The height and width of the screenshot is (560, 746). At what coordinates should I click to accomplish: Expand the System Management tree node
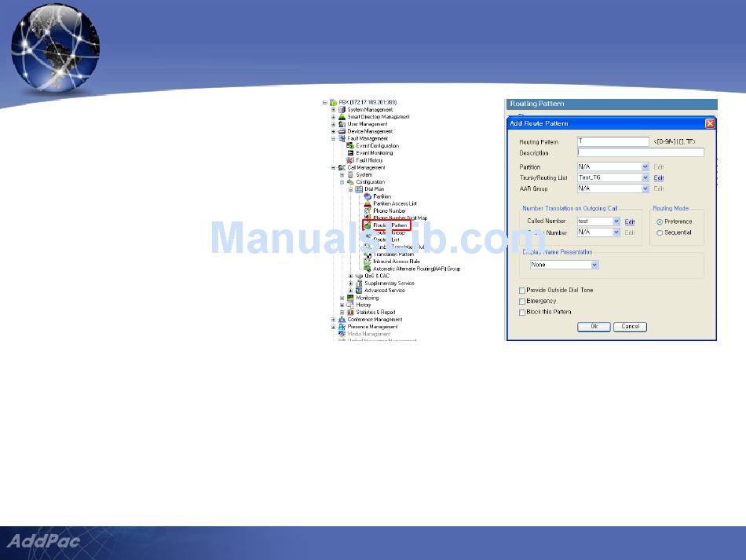[334, 110]
